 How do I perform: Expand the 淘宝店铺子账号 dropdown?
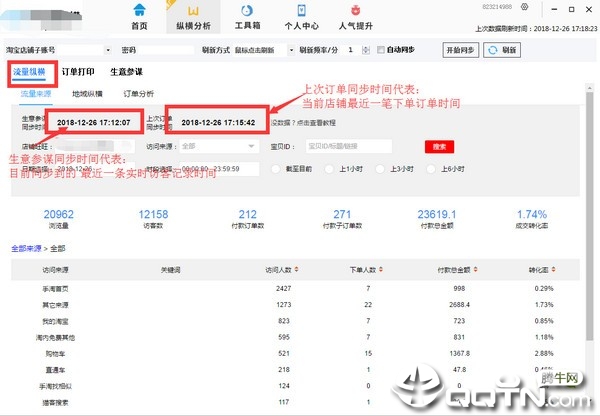pos(108,50)
